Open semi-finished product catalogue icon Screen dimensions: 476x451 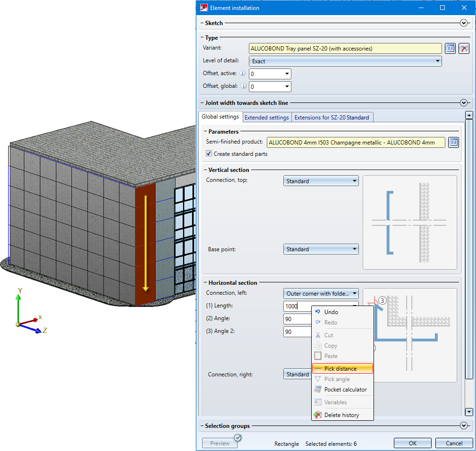point(453,142)
